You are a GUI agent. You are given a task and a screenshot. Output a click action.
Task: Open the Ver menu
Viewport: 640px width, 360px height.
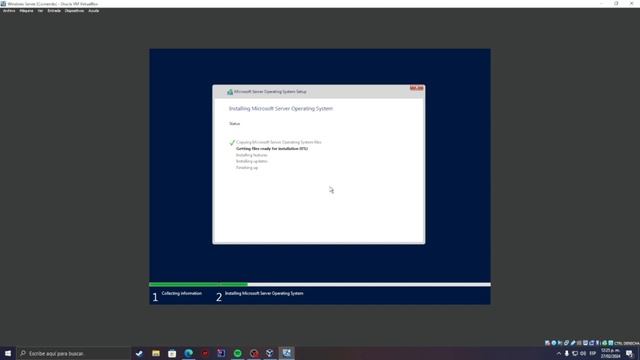40,11
